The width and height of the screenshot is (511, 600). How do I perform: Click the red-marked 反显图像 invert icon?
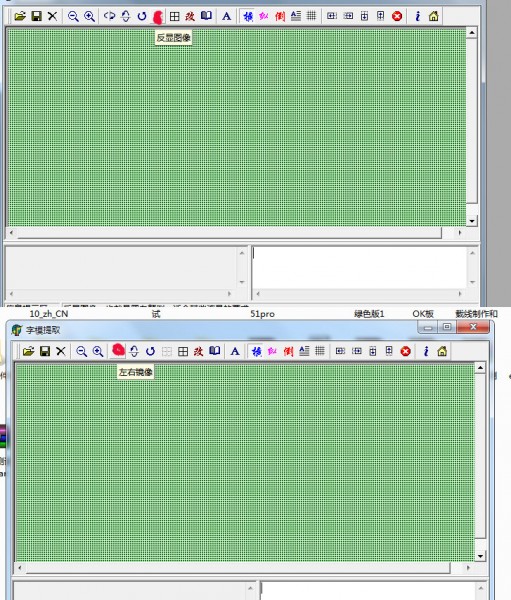tap(158, 16)
